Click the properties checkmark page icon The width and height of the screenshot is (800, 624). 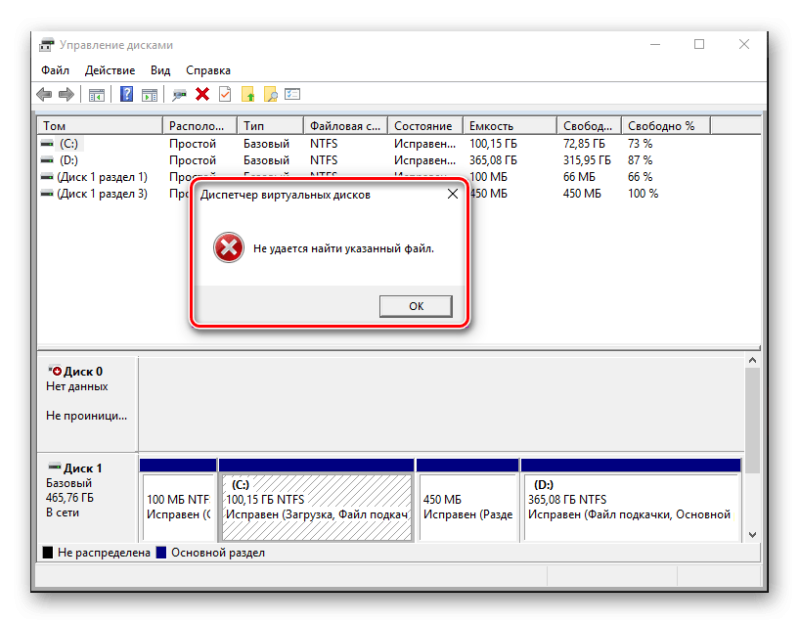click(225, 94)
